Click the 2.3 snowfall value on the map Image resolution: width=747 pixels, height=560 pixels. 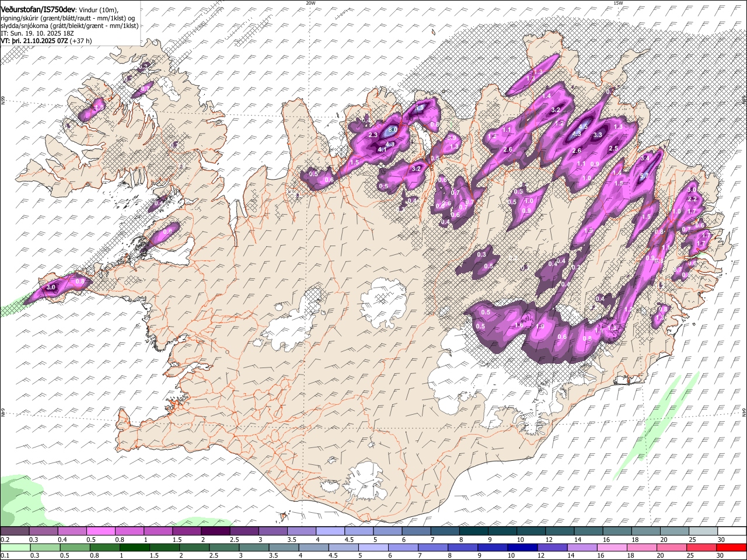tap(373, 135)
